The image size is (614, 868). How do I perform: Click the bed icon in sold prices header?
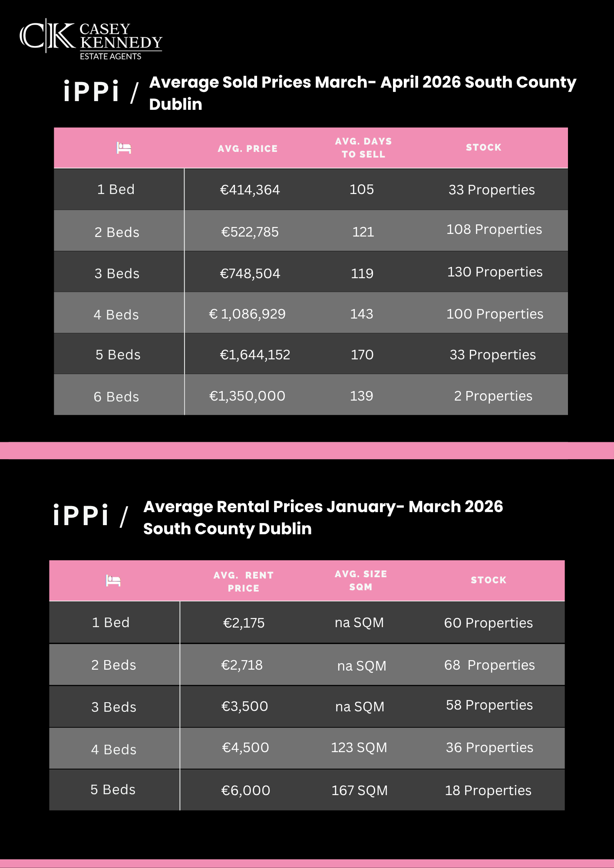point(124,148)
